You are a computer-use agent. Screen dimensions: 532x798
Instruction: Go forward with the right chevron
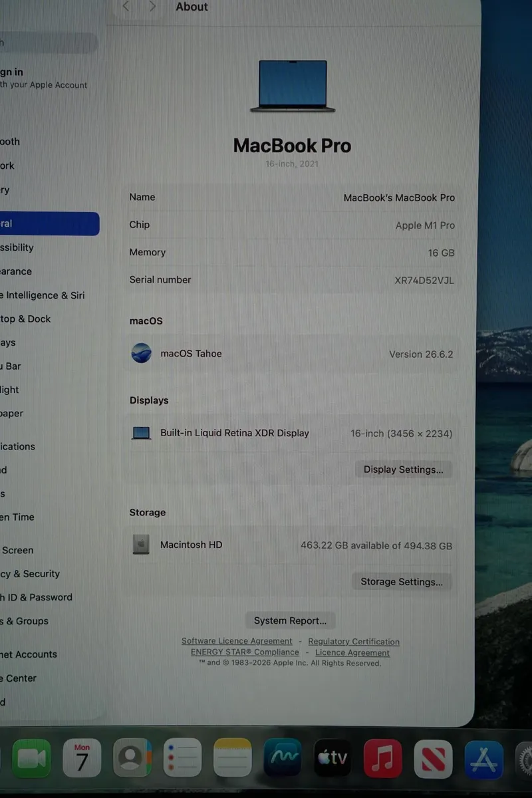point(153,7)
